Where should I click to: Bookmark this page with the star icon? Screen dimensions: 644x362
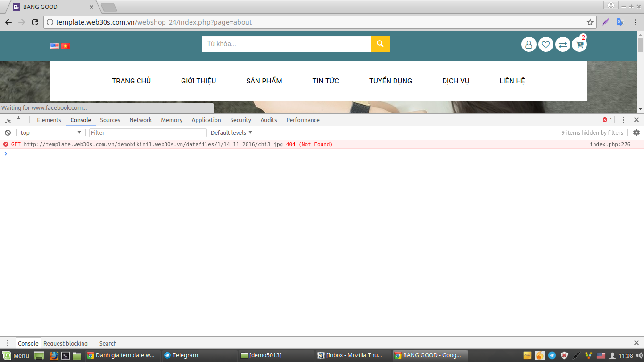[590, 22]
